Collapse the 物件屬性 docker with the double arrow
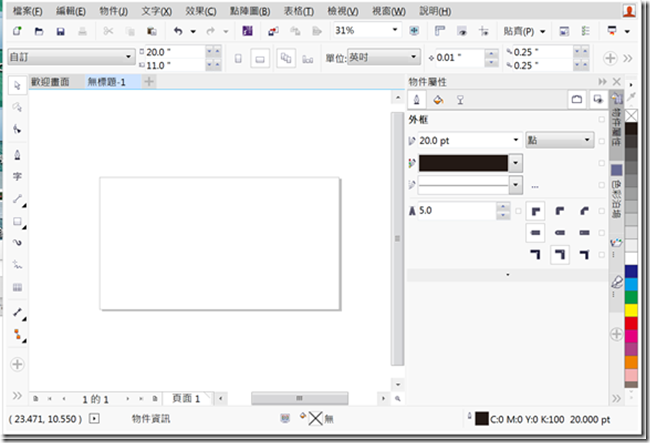 coord(602,82)
